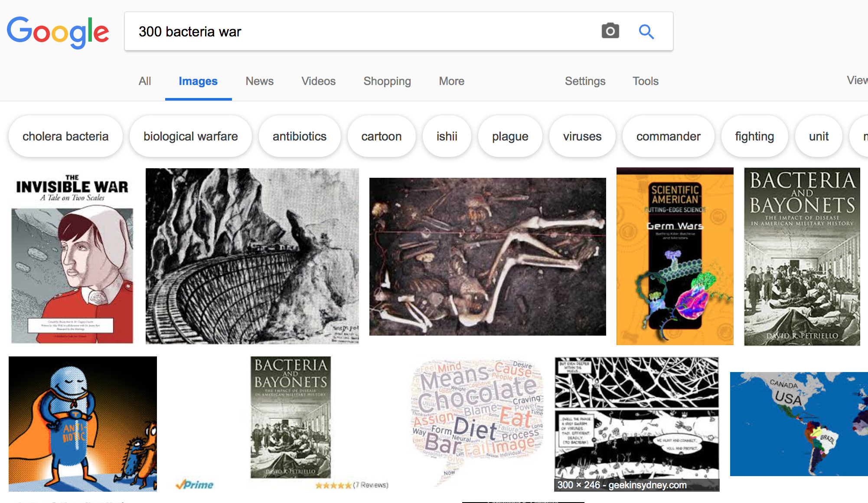Select the plague suggestion chip
The image size is (868, 503).
coord(510,137)
